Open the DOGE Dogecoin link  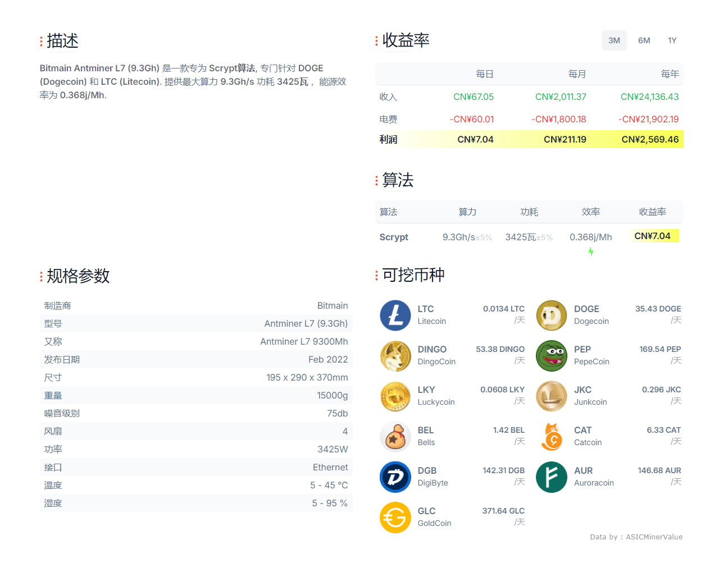point(591,315)
